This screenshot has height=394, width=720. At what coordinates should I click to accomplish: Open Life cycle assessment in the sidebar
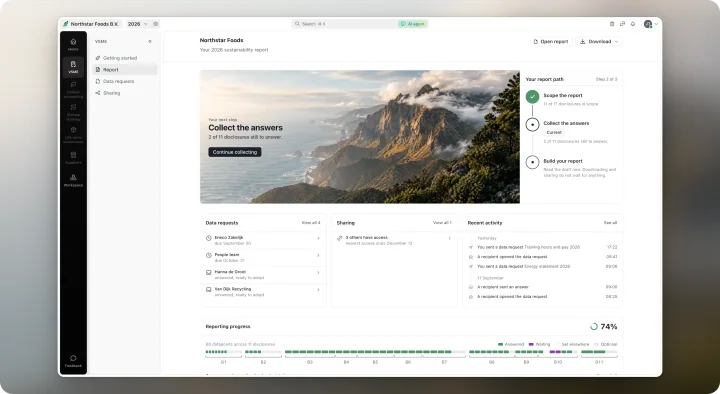[x=73, y=135]
